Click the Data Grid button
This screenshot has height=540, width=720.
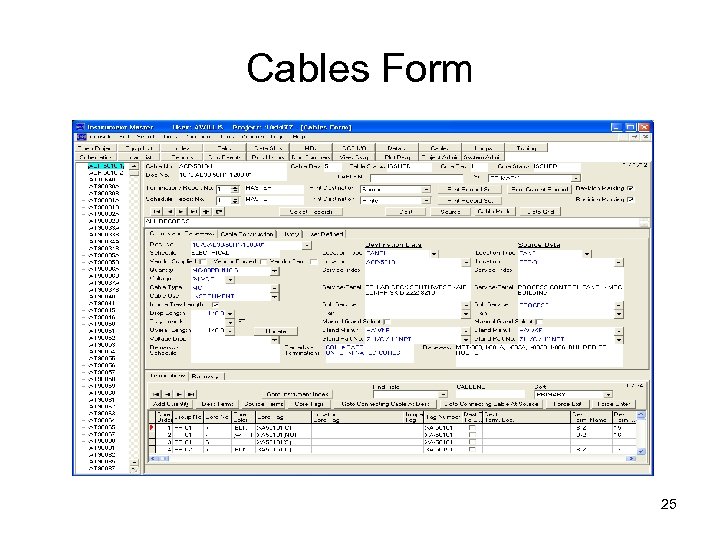pyautogui.click(x=541, y=212)
